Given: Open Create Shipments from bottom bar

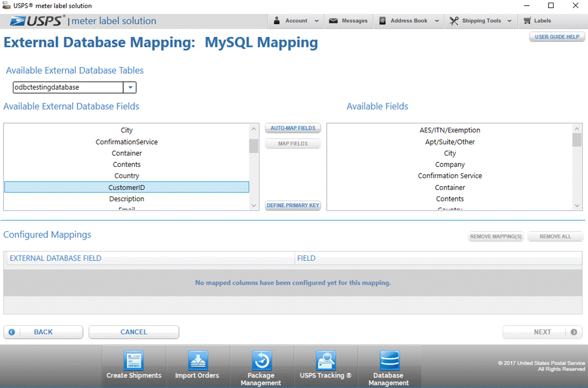Looking at the screenshot, I should pyautogui.click(x=134, y=366).
